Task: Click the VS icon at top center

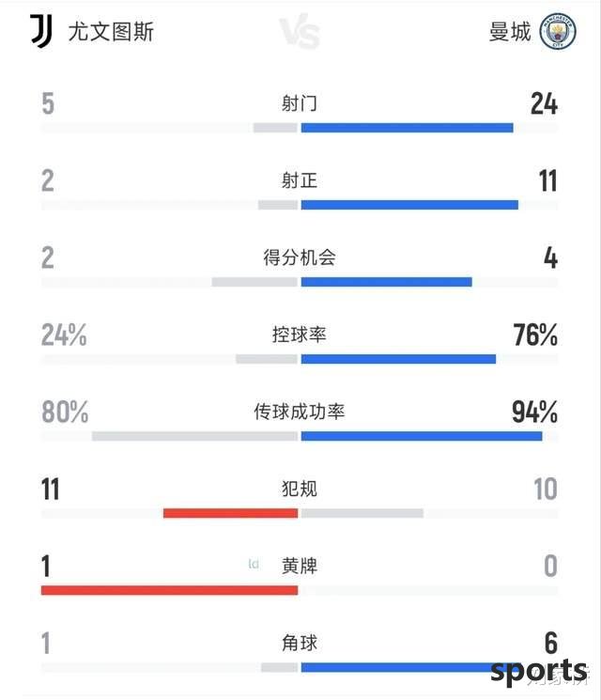Action: (300, 31)
